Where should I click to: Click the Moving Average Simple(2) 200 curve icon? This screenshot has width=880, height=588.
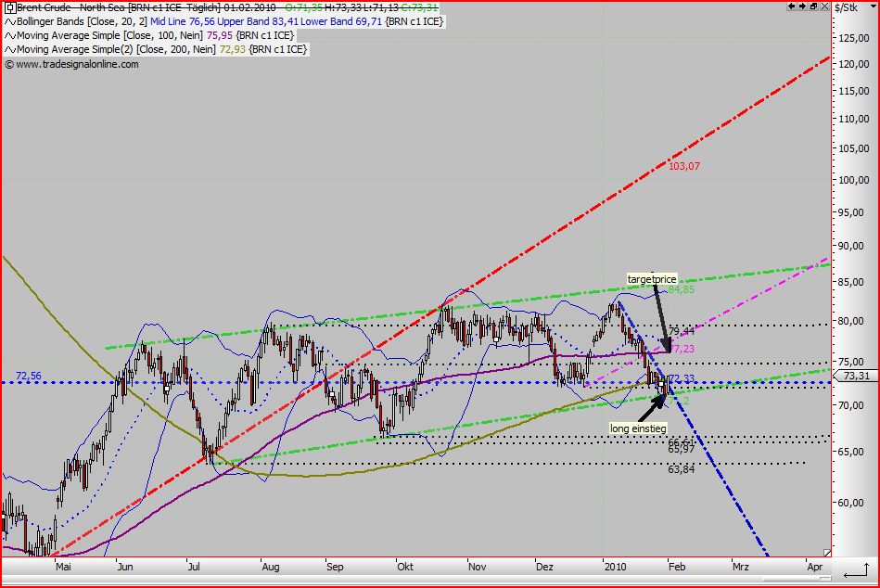[10, 48]
